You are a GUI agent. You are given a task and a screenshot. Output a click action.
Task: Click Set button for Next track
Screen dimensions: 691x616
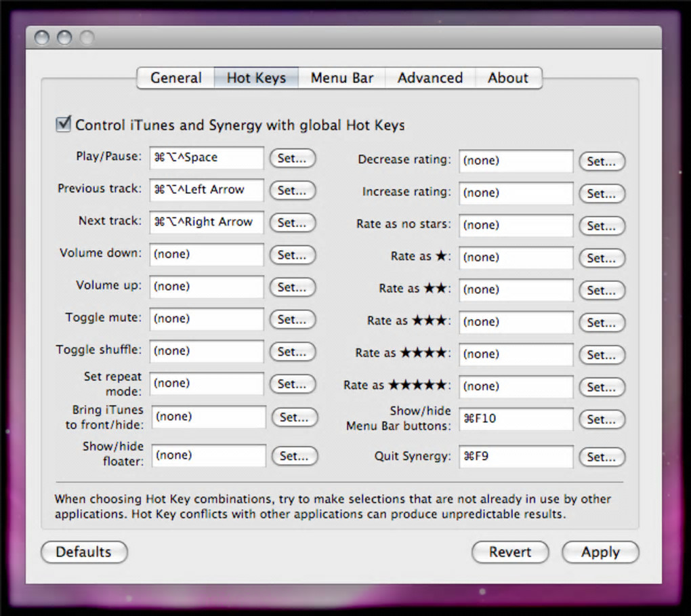(x=293, y=222)
